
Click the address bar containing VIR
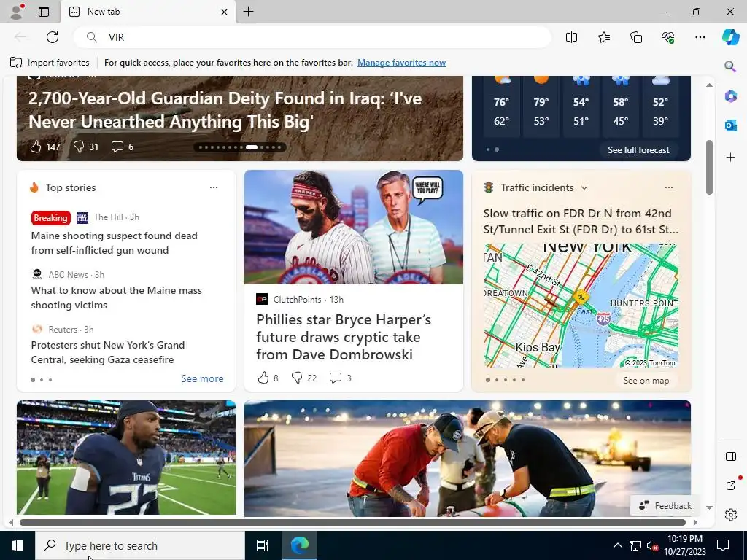pos(312,37)
